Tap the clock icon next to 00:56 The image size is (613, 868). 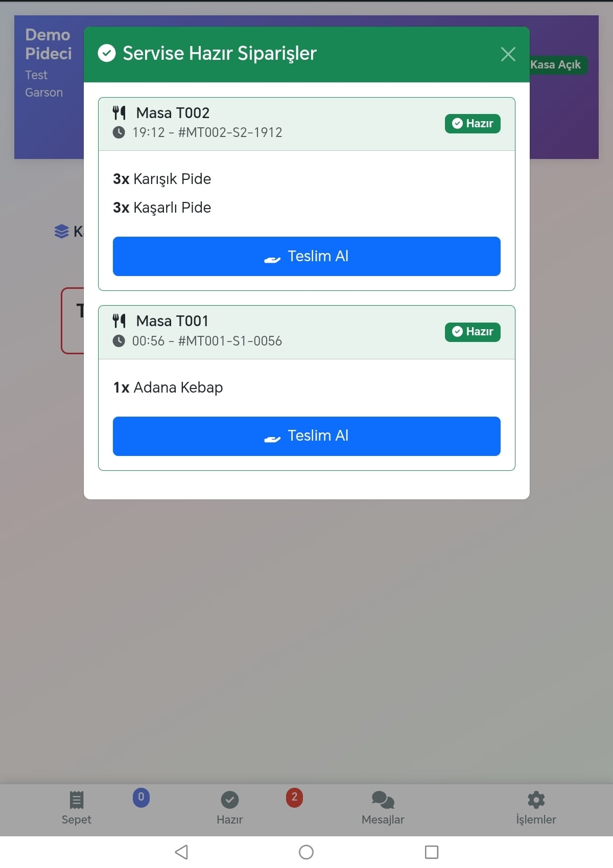[119, 341]
